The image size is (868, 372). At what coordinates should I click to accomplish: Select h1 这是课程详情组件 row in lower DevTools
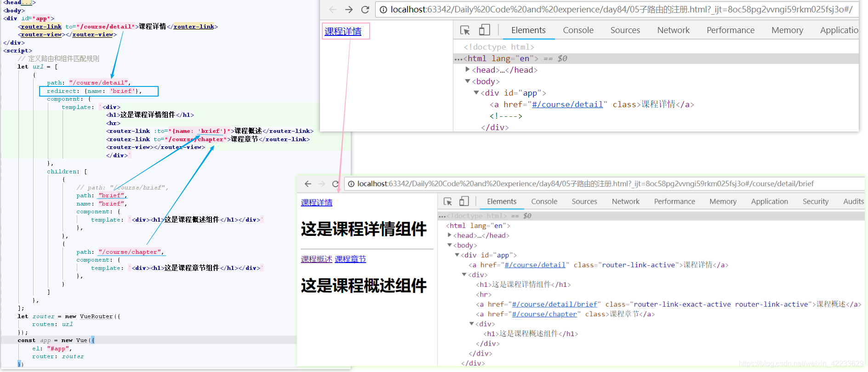tap(523, 285)
